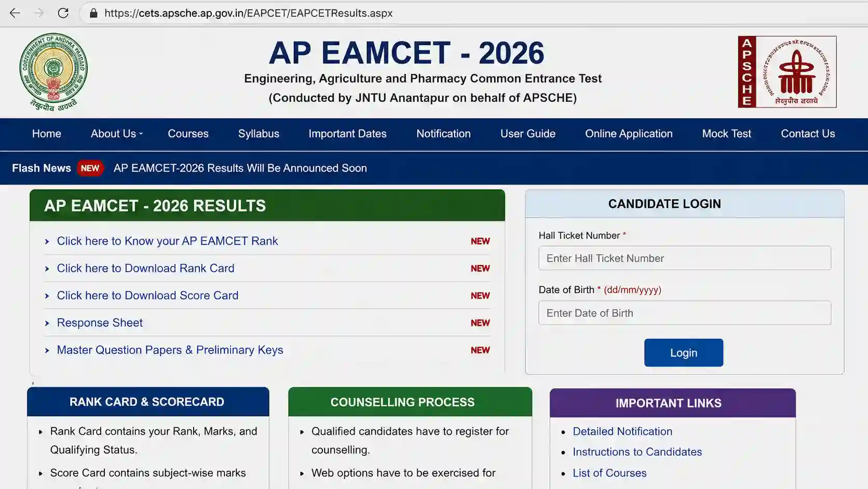Focus the Hall Ticket Number input field

pyautogui.click(x=685, y=258)
